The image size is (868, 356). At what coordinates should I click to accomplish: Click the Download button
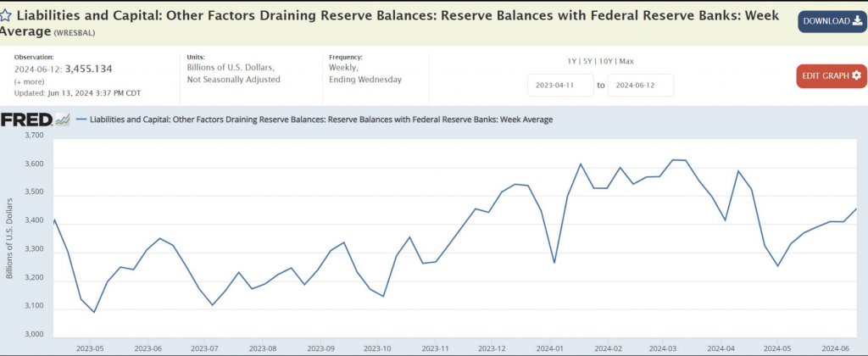click(832, 20)
